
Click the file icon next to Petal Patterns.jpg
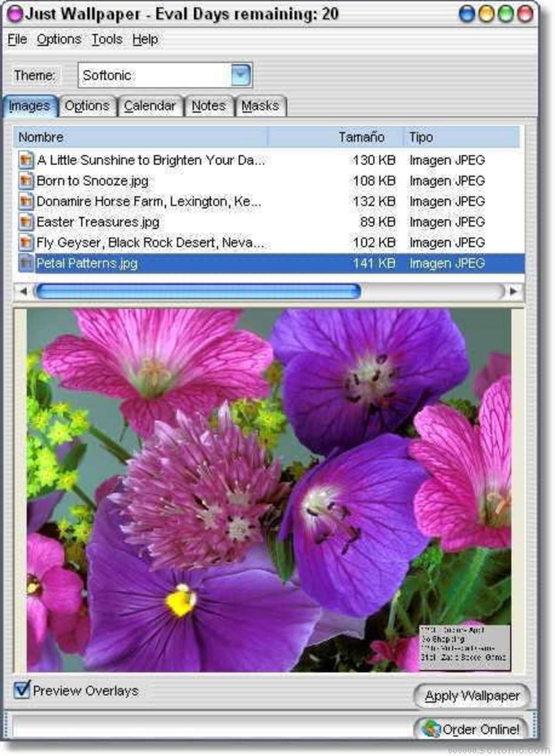(x=26, y=263)
